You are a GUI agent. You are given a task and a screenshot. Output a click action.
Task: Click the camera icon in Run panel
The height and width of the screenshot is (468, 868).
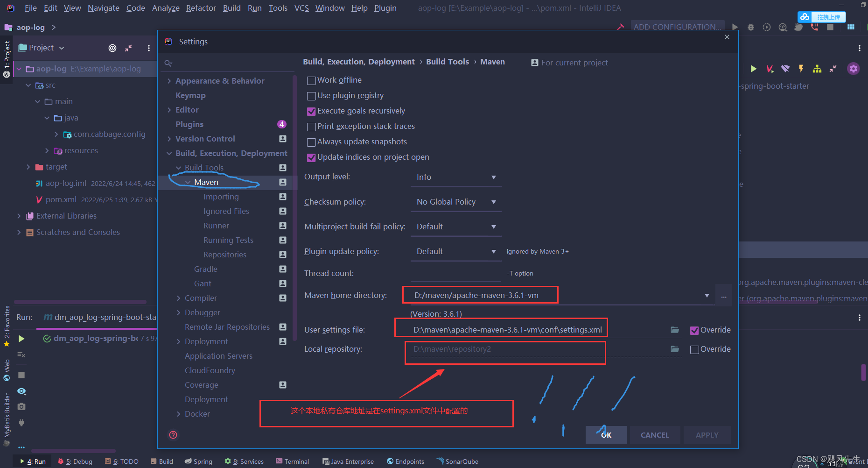(x=21, y=407)
